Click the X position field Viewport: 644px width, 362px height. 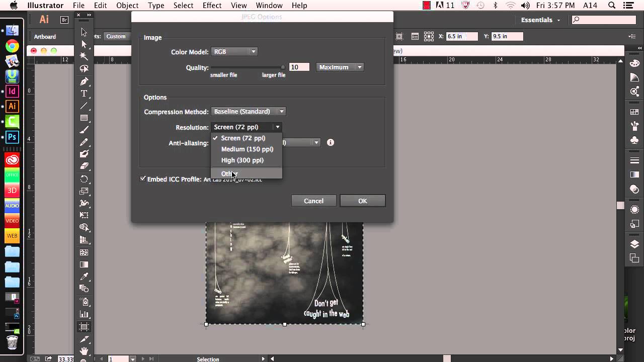point(462,36)
